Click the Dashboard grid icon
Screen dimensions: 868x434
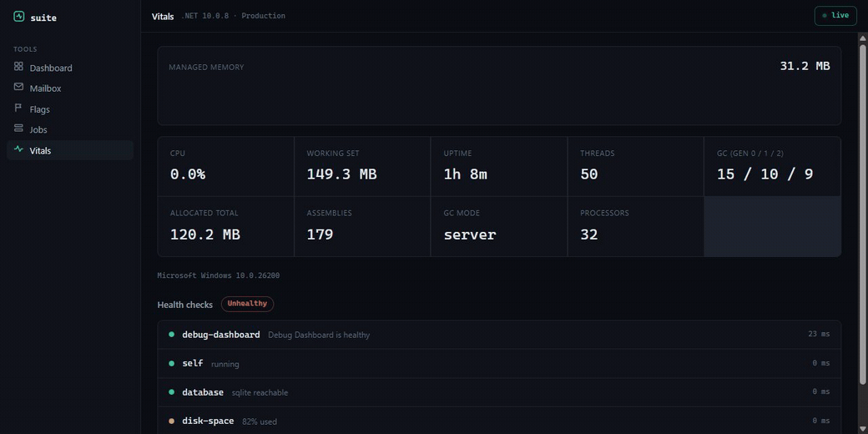19,67
